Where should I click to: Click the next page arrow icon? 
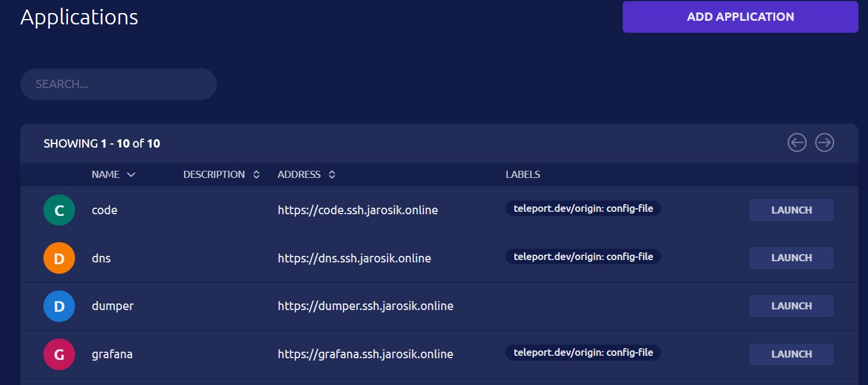(x=825, y=143)
